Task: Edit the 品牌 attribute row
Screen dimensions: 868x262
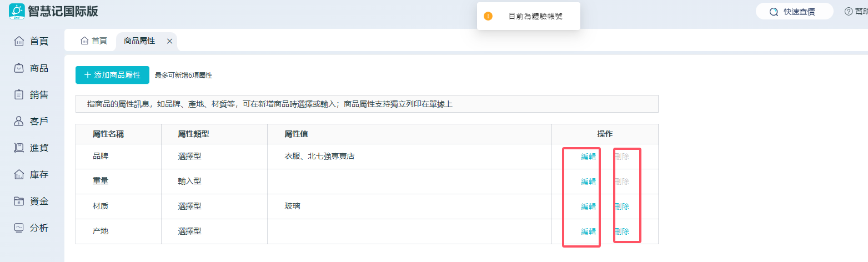Action: pos(588,157)
